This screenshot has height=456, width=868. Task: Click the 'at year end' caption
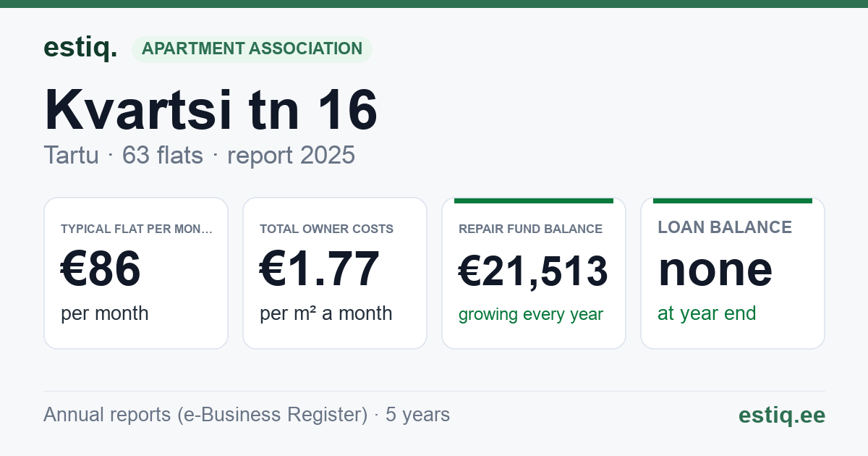(x=707, y=313)
